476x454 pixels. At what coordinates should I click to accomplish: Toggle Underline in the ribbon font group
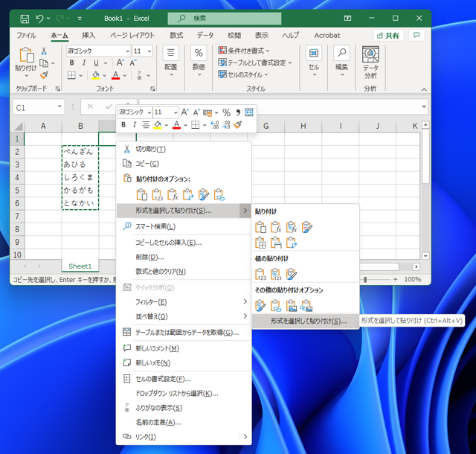[x=94, y=63]
